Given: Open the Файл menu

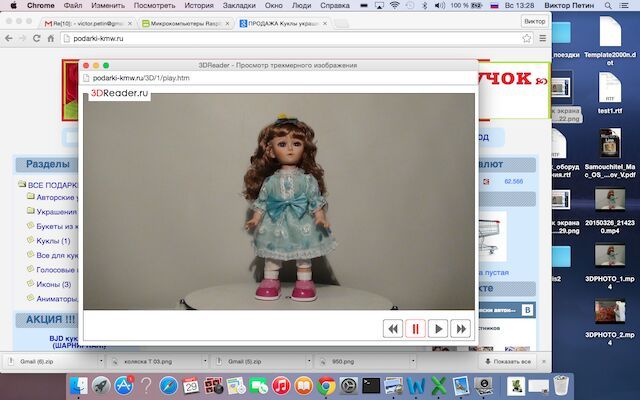Looking at the screenshot, I should pyautogui.click(x=73, y=5).
